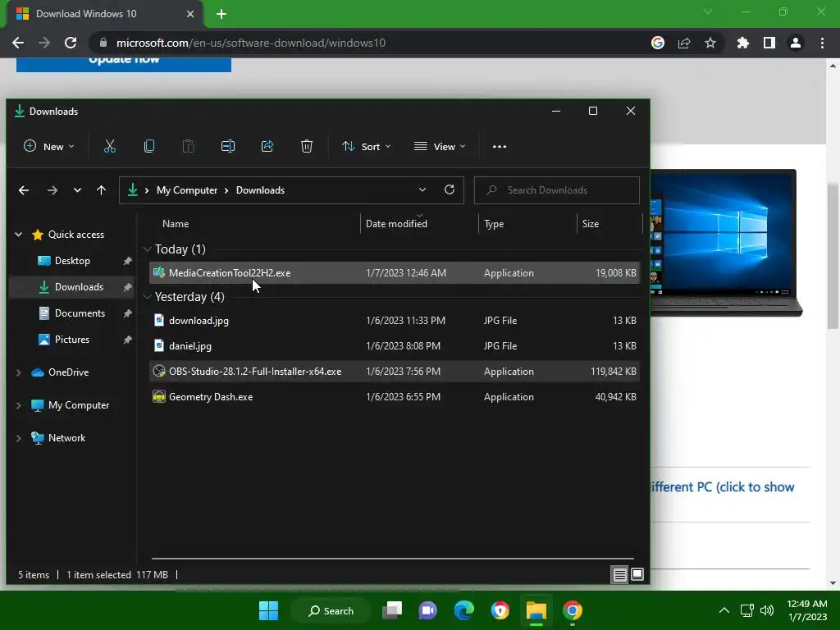Open Chrome side panel icon
This screenshot has height=630, width=840.
point(769,43)
